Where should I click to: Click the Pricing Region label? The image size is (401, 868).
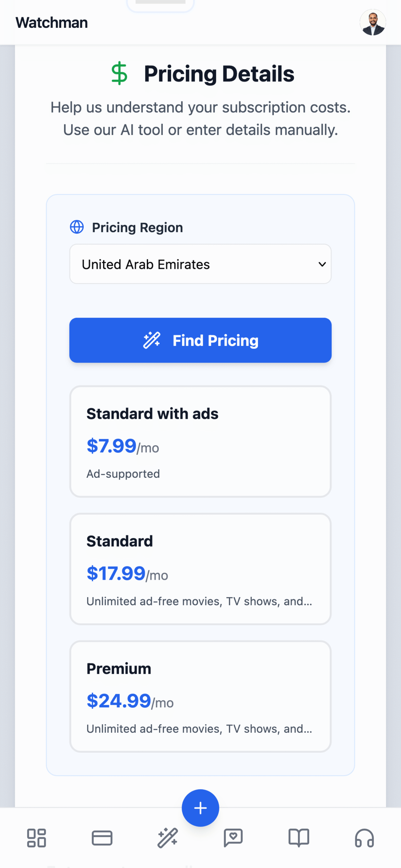(x=137, y=228)
